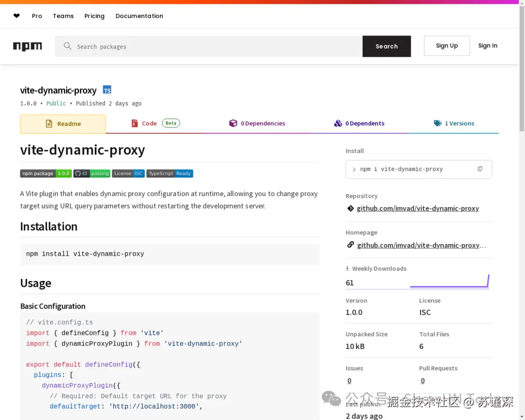Click the Weekly Downloads download arrow icon
The width and height of the screenshot is (525, 420).
coord(347,268)
